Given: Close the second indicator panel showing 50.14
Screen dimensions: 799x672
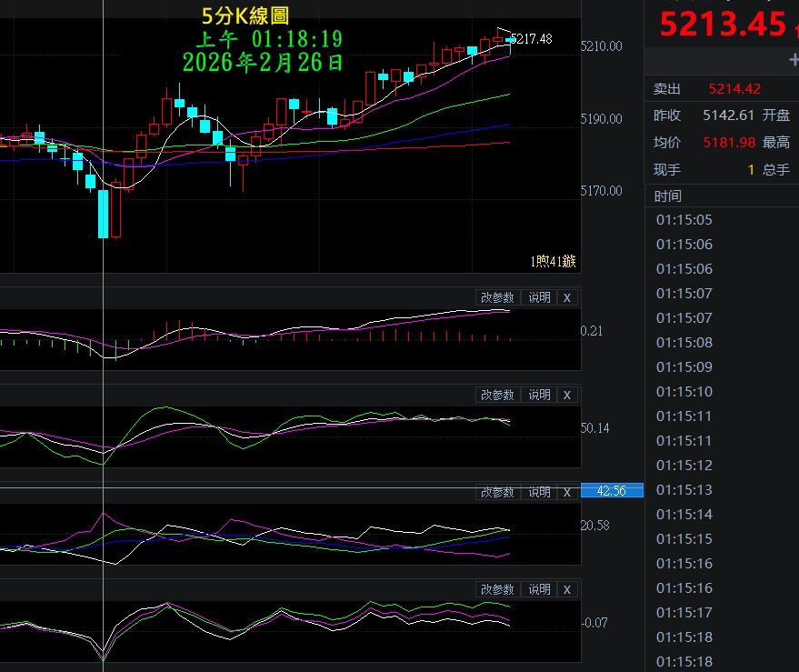Looking at the screenshot, I should click(x=567, y=395).
